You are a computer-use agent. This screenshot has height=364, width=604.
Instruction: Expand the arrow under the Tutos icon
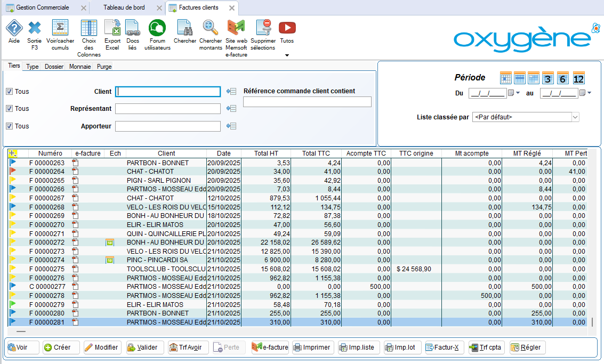[x=287, y=55]
